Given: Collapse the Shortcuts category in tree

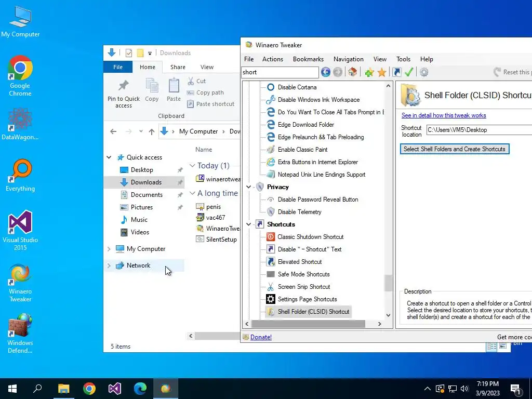Looking at the screenshot, I should (x=249, y=224).
